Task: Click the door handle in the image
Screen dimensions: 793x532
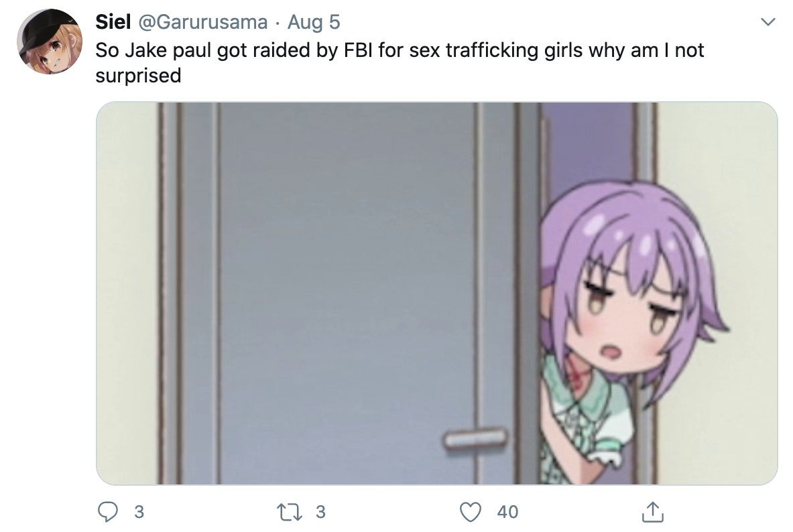Action: 475,438
